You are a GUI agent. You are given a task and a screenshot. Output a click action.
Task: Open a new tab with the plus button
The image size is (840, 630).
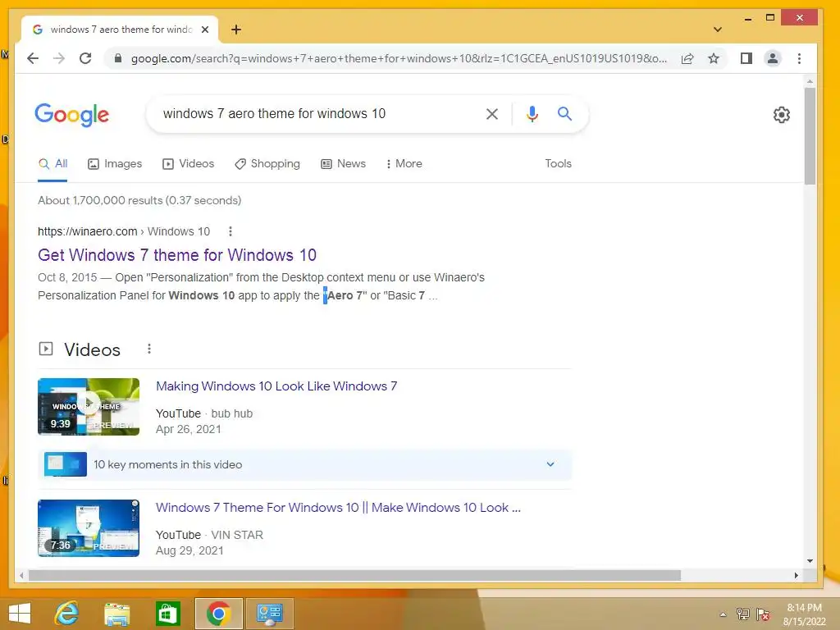pos(236,30)
